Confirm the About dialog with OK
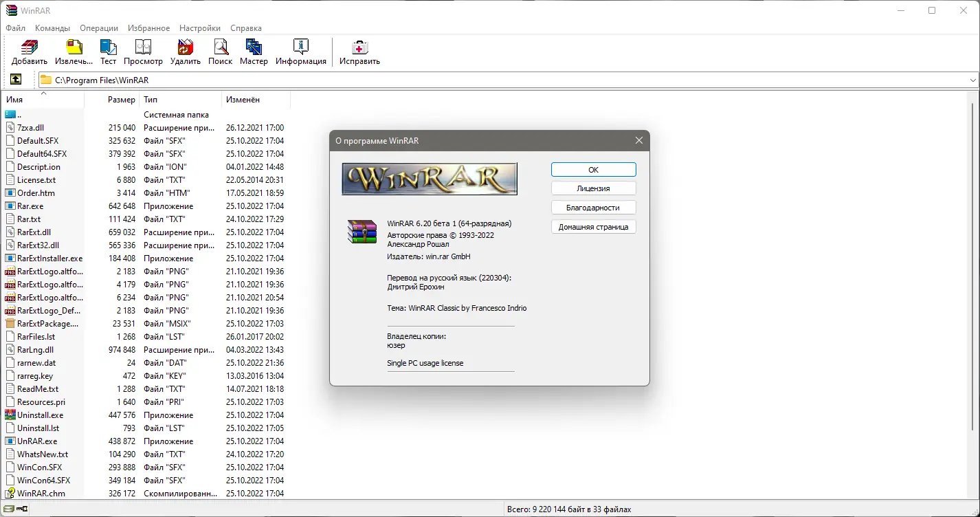 (x=594, y=169)
